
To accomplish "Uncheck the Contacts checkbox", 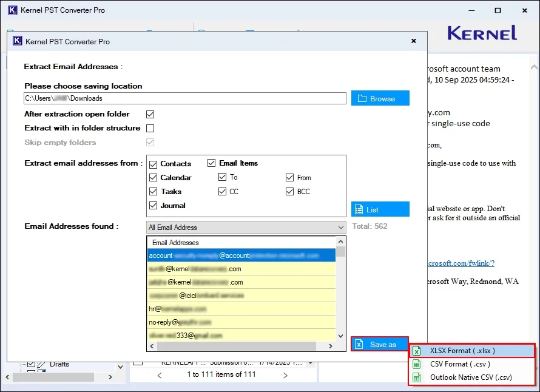I will tap(154, 164).
